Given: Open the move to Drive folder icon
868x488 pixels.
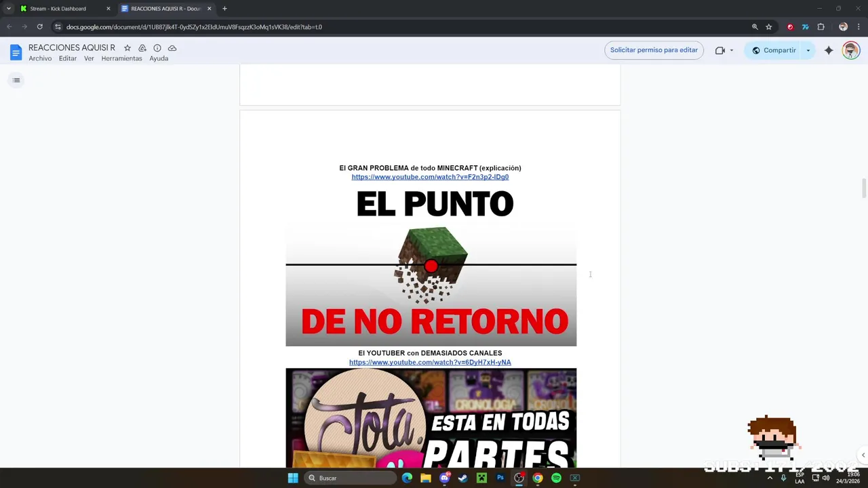Looking at the screenshot, I should coord(142,48).
